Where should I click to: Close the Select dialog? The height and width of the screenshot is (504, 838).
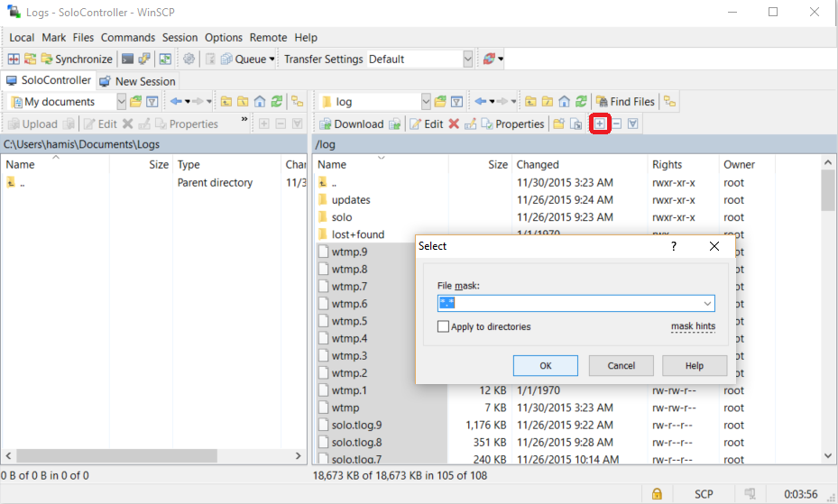(714, 246)
